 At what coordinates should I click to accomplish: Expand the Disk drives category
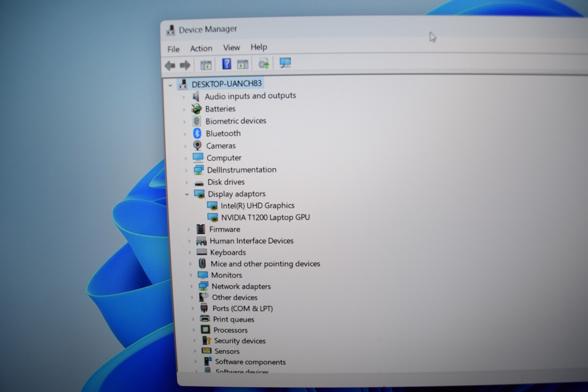point(187,183)
